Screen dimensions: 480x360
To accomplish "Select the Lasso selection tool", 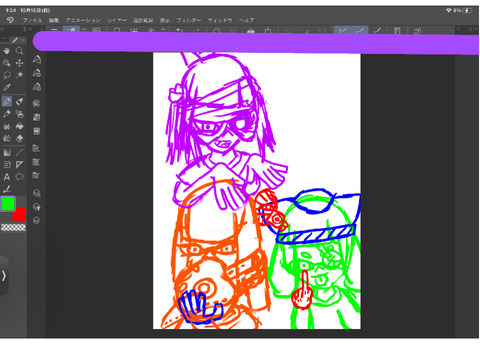I will (x=7, y=75).
